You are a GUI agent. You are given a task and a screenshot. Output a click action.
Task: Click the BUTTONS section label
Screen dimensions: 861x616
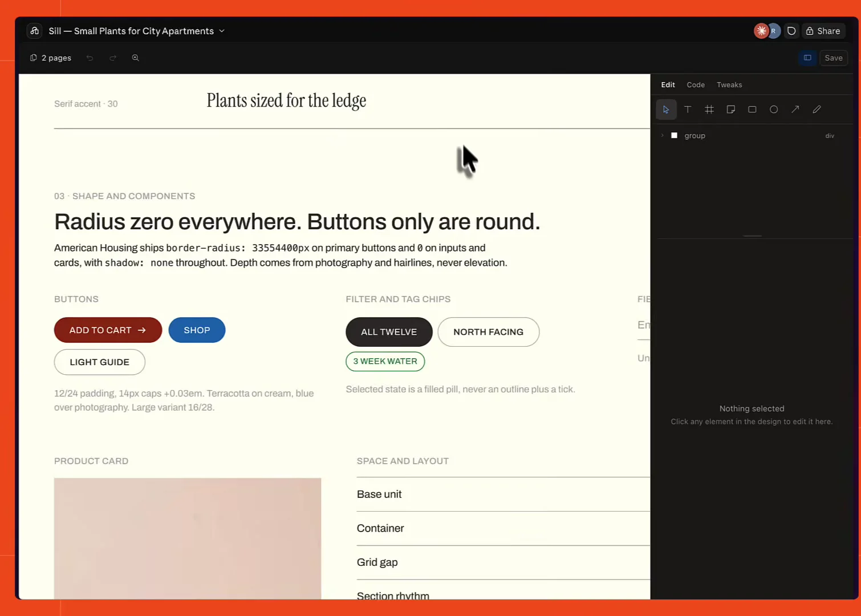pos(76,299)
